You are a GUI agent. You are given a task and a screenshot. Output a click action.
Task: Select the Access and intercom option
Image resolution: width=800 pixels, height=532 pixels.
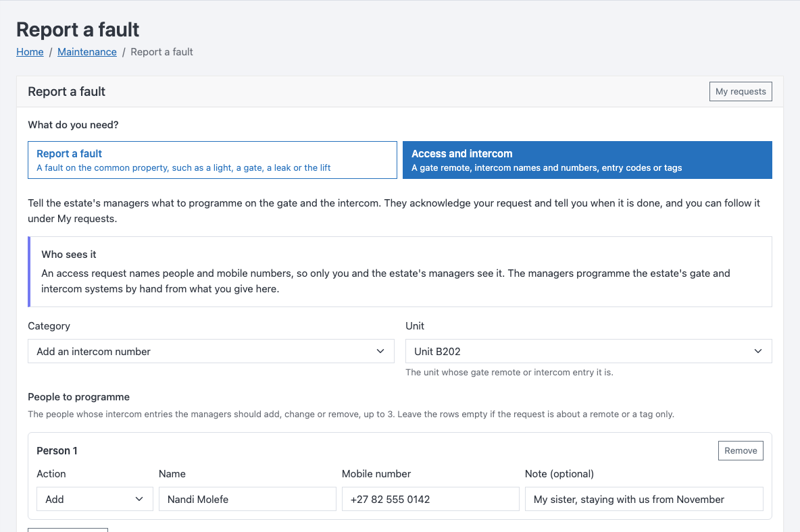coord(587,160)
